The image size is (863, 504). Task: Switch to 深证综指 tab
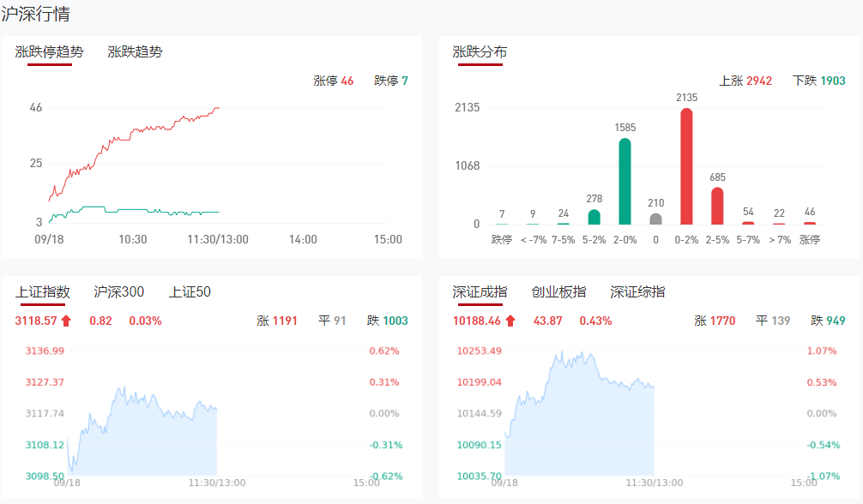coord(637,292)
